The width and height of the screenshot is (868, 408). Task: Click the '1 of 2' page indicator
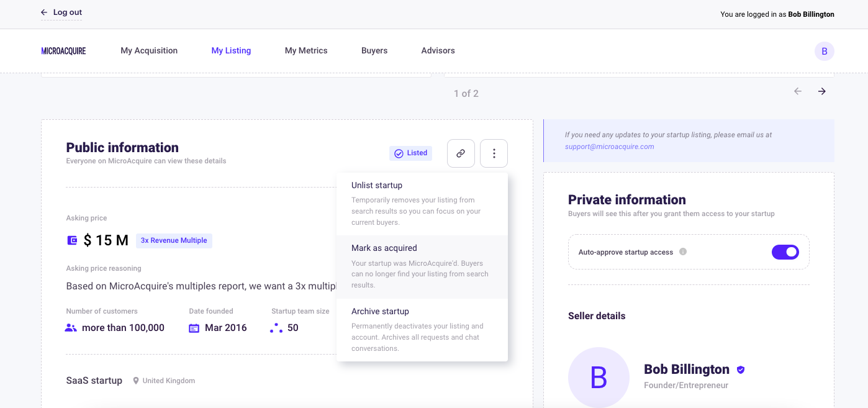click(x=466, y=94)
